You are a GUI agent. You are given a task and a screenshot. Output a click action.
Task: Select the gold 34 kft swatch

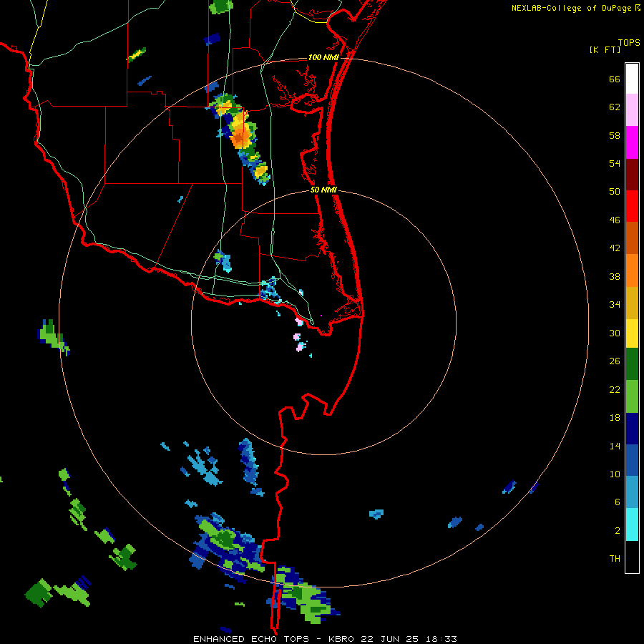[632, 303]
